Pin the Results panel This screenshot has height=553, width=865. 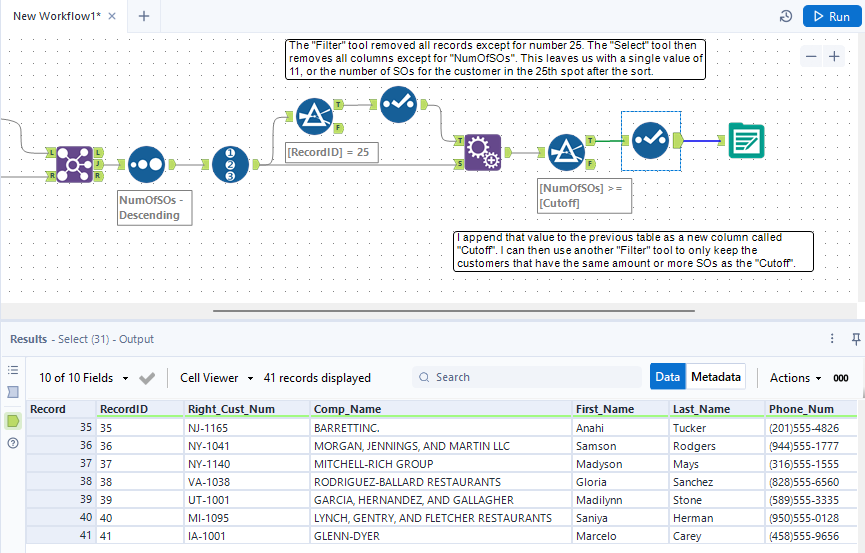pos(855,339)
